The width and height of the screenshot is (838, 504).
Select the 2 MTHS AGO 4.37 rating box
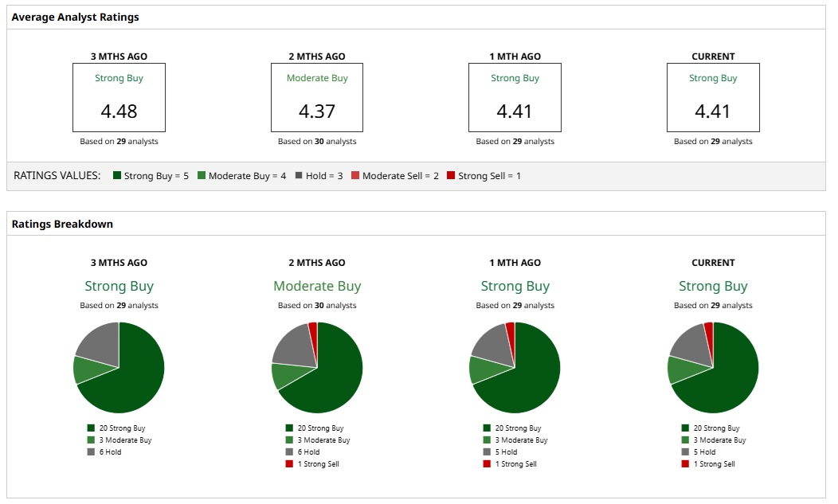[x=317, y=97]
